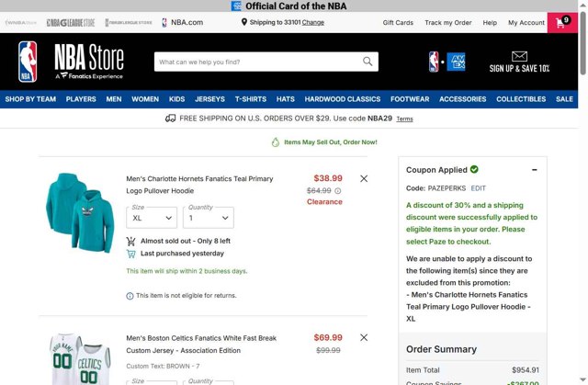This screenshot has height=385, width=588.
Task: Open the T-SHIRTS menu
Action: coord(251,99)
